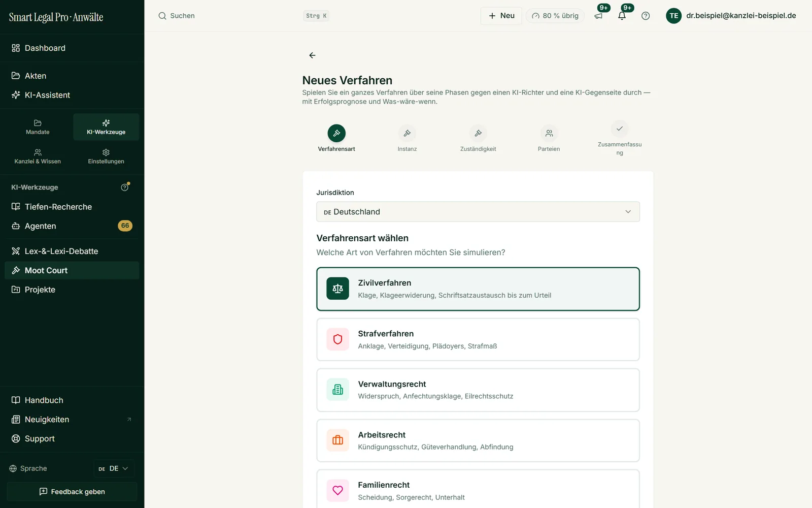Click the help question mark icon in header
812x508 pixels.
click(x=646, y=16)
